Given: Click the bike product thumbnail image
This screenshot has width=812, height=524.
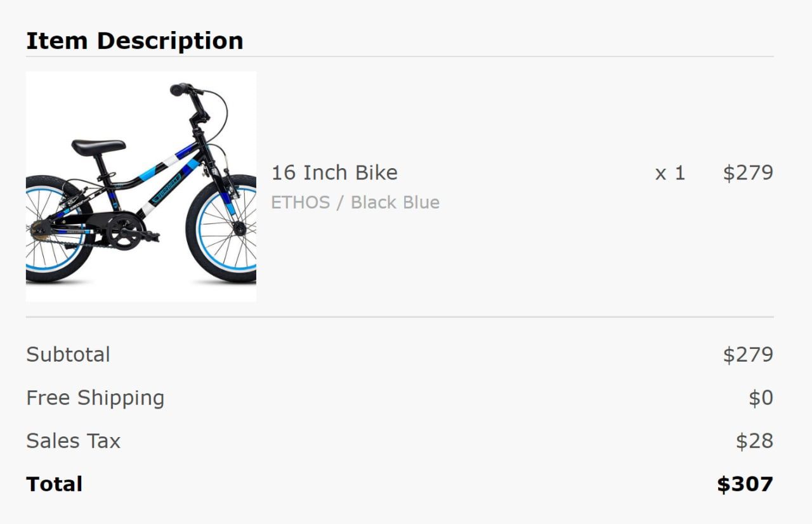Looking at the screenshot, I should coord(141,187).
